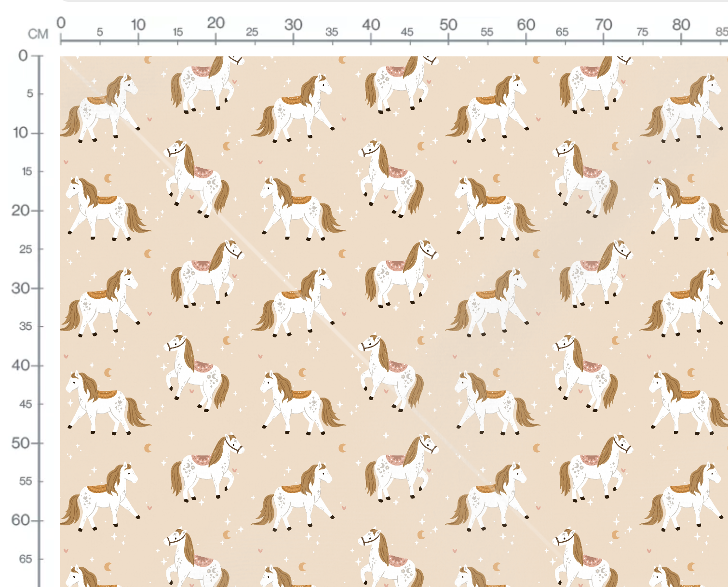The image size is (728, 587).
Task: Click the 0 mark on horizontal ruler
Action: pyautogui.click(x=61, y=23)
